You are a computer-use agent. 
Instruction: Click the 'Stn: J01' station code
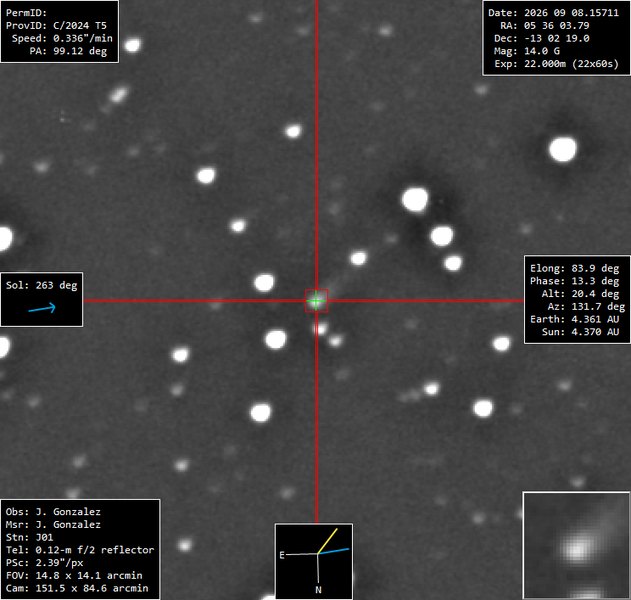pyautogui.click(x=29, y=537)
